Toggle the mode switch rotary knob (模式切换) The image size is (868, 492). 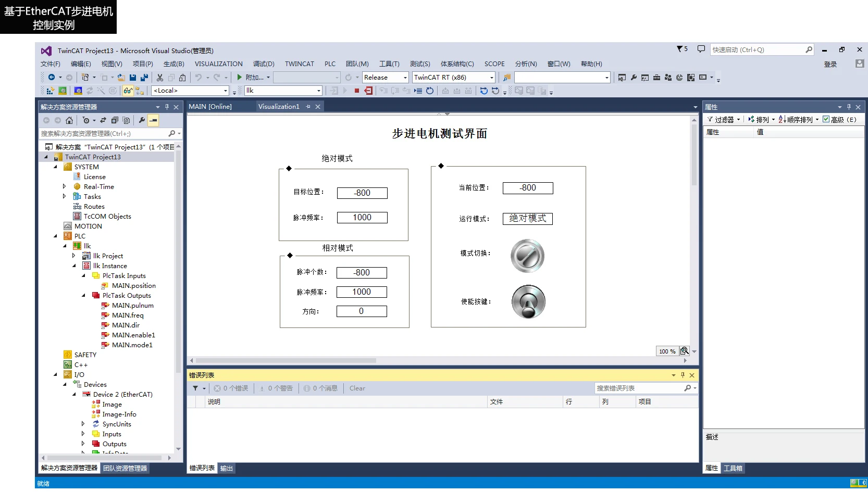527,256
